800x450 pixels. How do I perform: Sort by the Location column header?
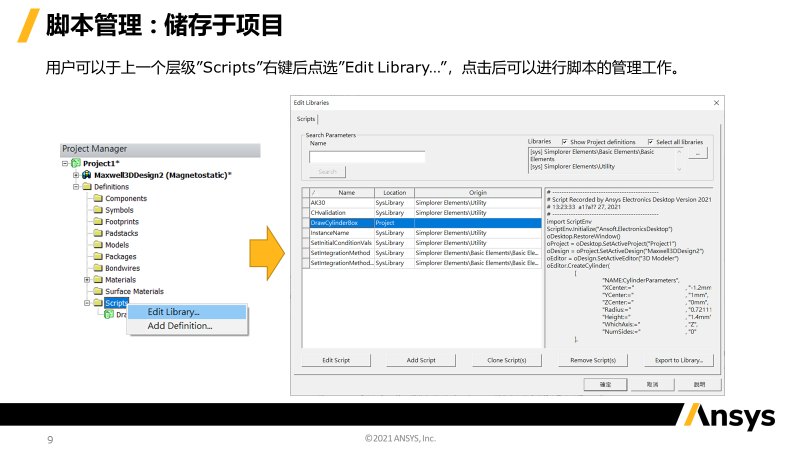[x=394, y=192]
